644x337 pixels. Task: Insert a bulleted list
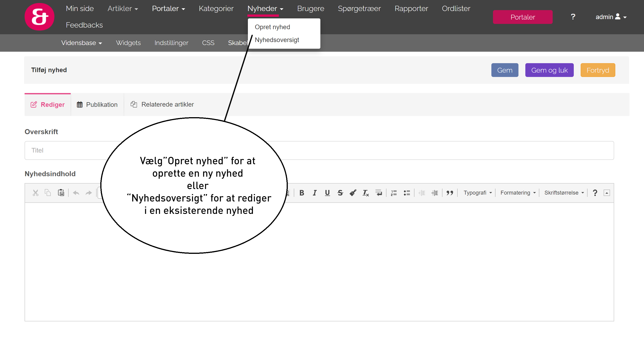[x=407, y=193]
